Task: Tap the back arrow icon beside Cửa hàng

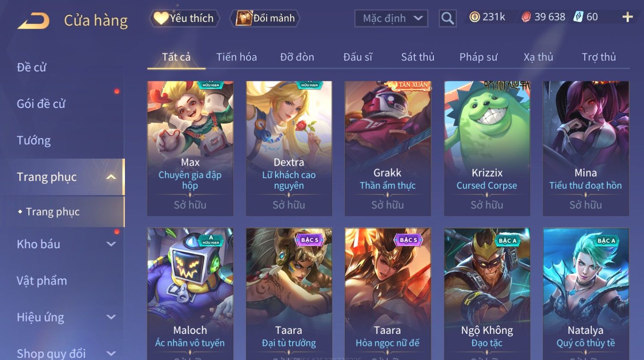Action: tap(33, 20)
